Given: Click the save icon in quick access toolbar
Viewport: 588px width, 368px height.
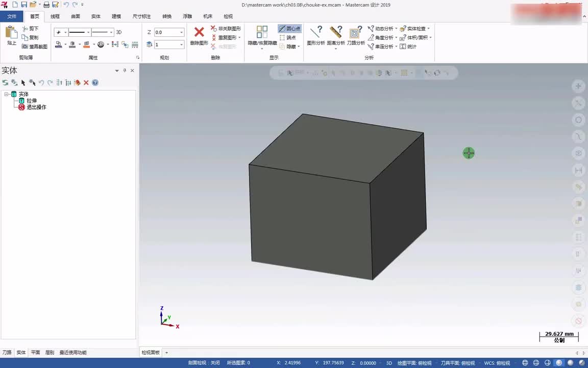Looking at the screenshot, I should [x=23, y=5].
